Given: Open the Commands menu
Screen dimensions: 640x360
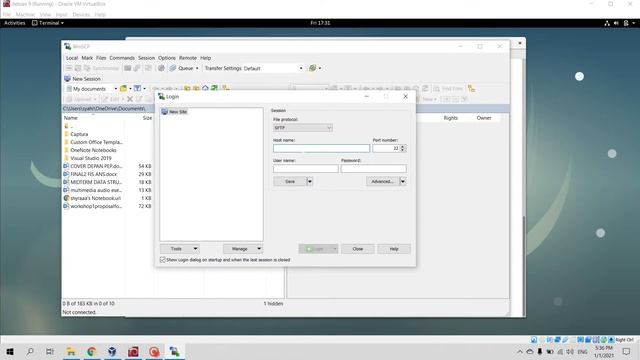Looking at the screenshot, I should pyautogui.click(x=122, y=58).
